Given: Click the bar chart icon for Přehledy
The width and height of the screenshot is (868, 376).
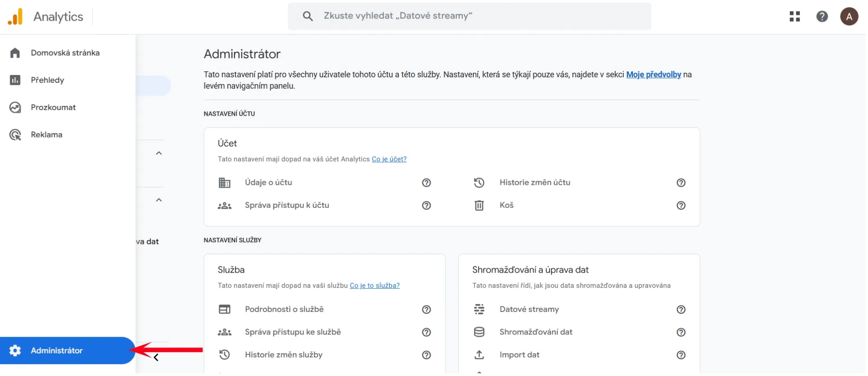Looking at the screenshot, I should (x=15, y=80).
